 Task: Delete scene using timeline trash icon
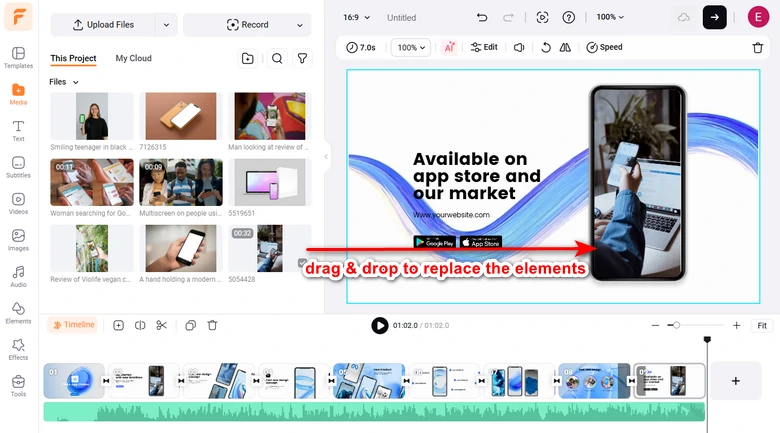click(212, 325)
